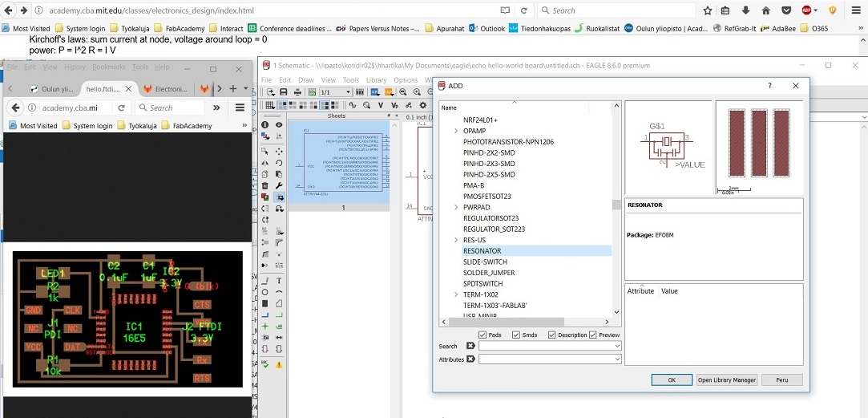
Task: Select REGULATOR_SOT223 in the list
Action: pos(494,229)
